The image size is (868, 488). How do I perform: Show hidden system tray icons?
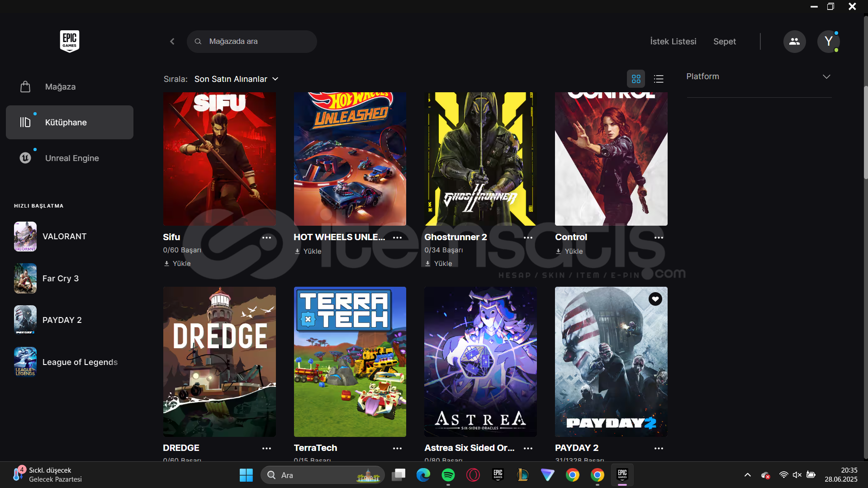pos(747,475)
